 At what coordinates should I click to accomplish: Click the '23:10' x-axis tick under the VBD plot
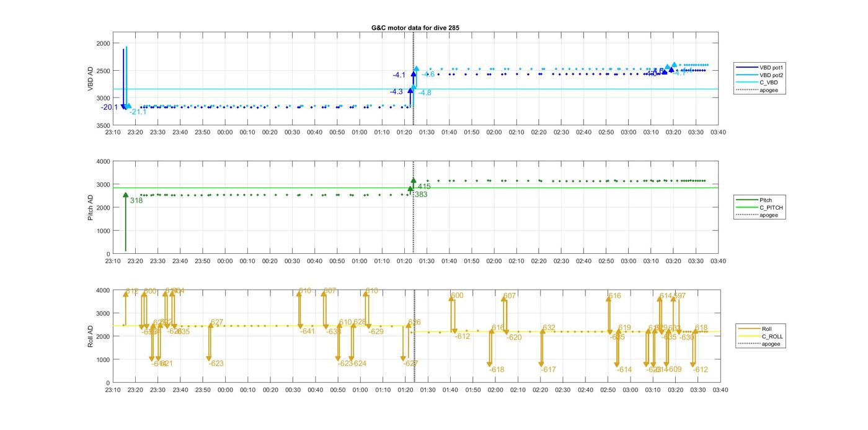[x=113, y=132]
